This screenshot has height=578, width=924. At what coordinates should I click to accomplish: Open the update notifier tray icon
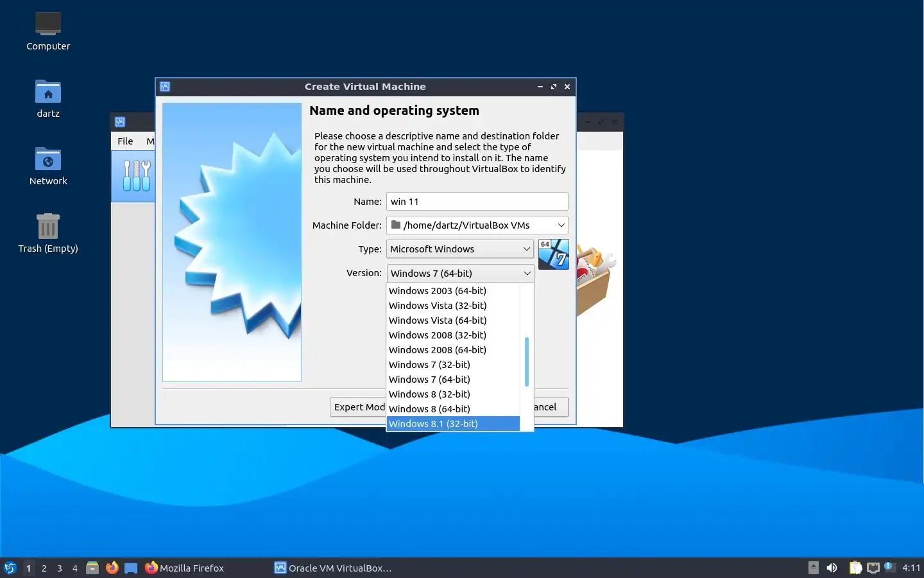coord(889,567)
